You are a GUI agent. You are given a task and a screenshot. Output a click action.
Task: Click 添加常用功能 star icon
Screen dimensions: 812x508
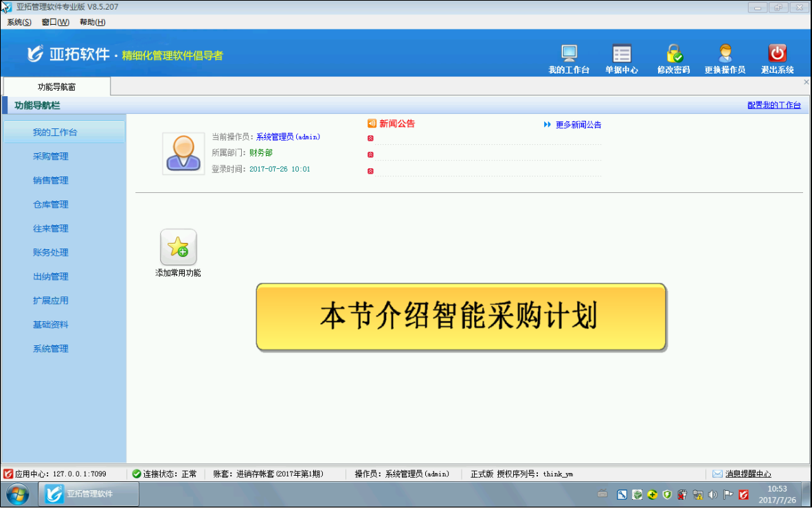(178, 247)
